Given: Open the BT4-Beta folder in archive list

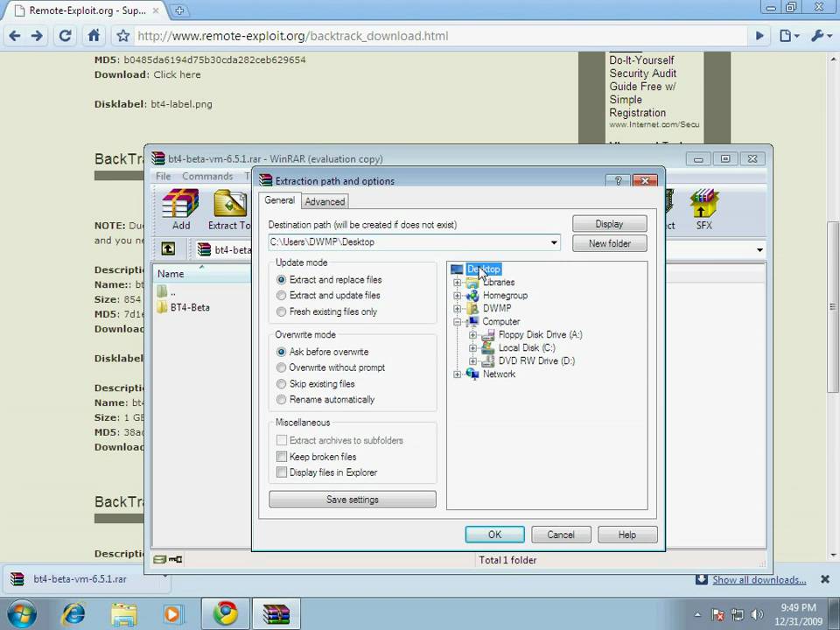Looking at the screenshot, I should (184, 307).
